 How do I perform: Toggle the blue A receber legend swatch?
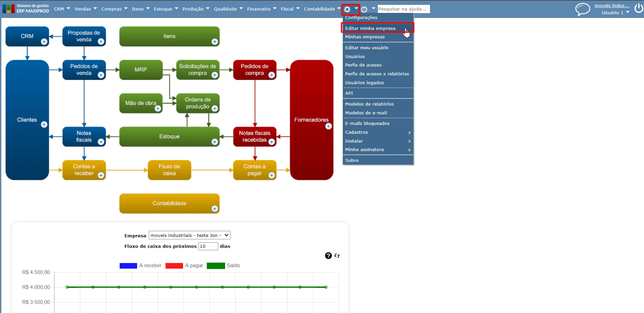tap(128, 266)
